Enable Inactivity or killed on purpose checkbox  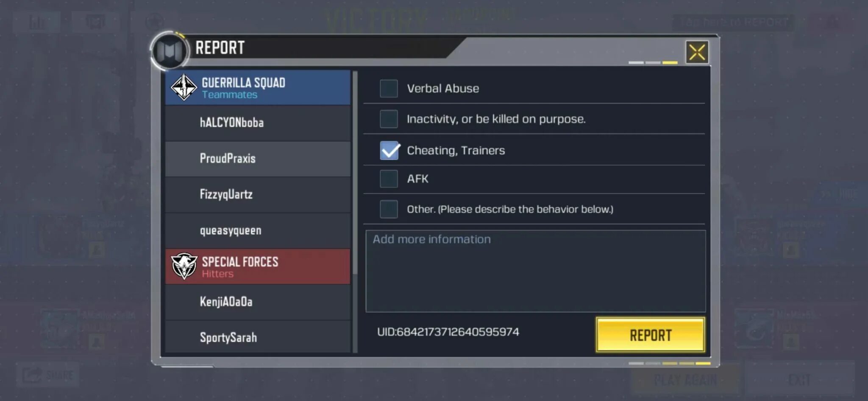[389, 119]
